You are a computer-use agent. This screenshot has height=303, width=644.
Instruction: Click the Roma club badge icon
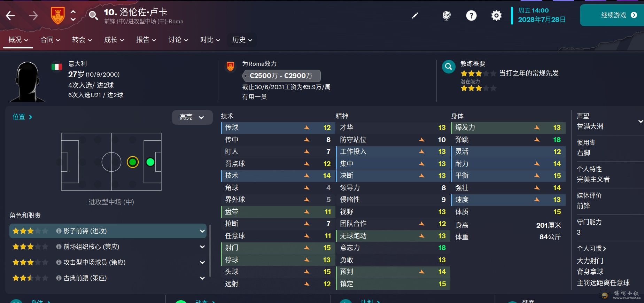point(58,16)
